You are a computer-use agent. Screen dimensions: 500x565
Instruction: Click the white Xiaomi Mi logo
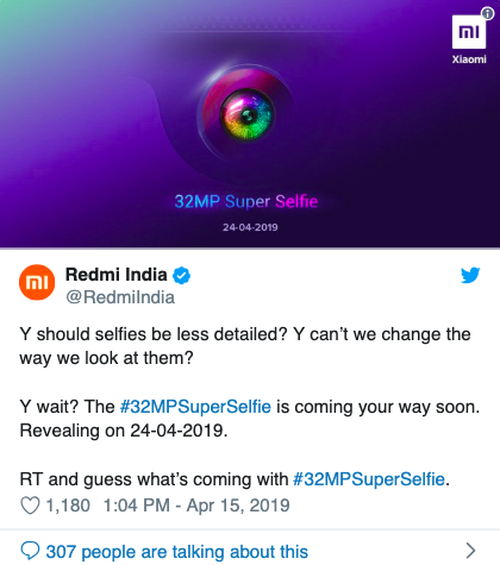point(469,32)
